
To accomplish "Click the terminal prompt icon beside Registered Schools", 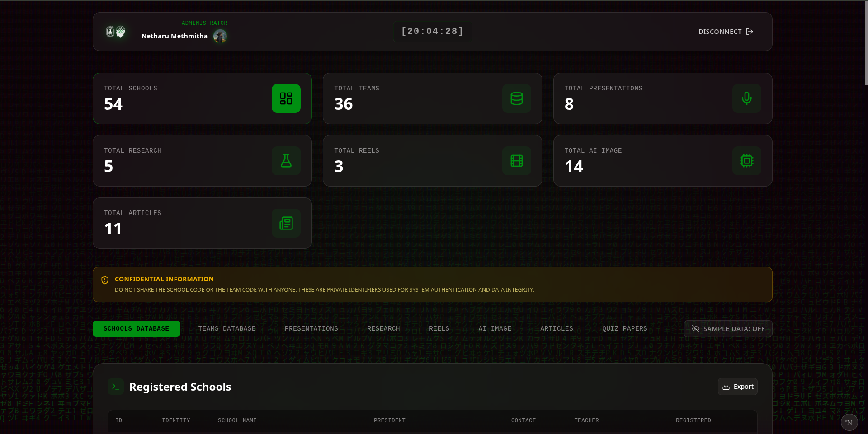I will 116,387.
